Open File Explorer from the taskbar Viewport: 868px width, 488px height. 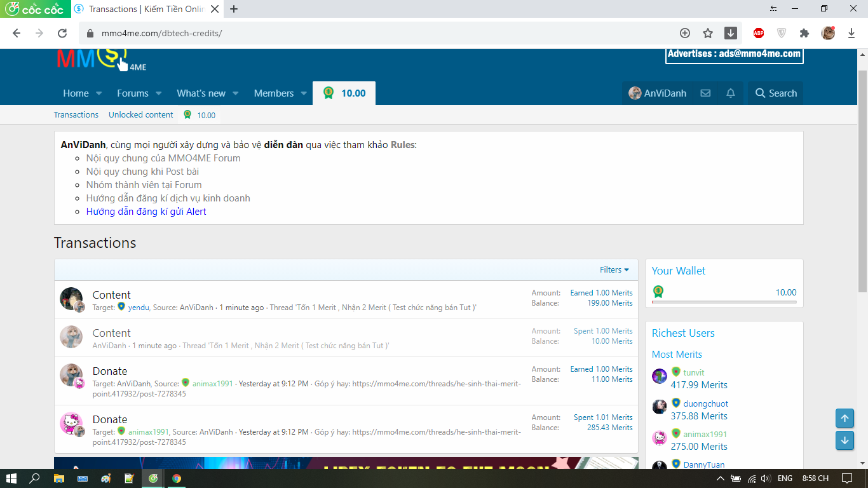pos(59,478)
